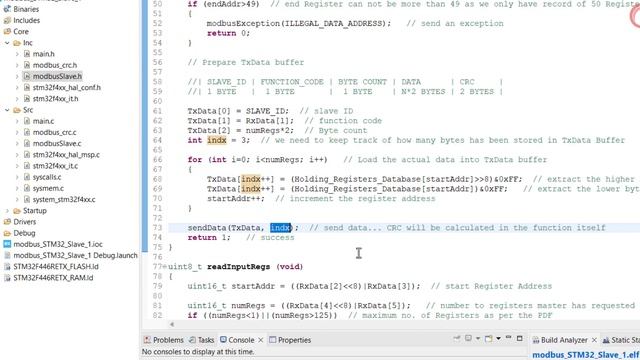The height and width of the screenshot is (360, 640).
Task: Open stm32f4xx_it.h in tree
Action: tap(56, 98)
